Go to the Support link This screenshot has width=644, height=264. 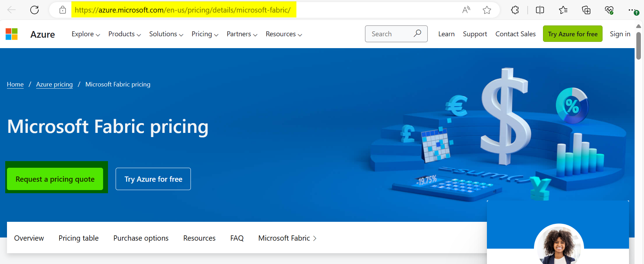(475, 34)
